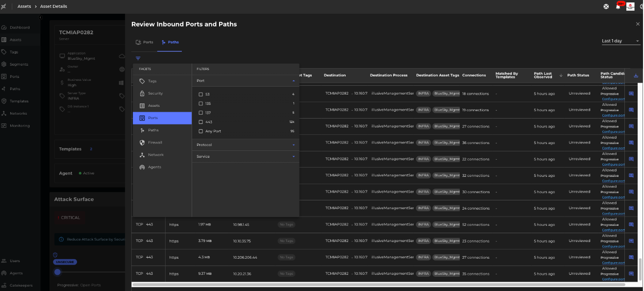644x291 pixels.
Task: Select the Firewall facet icon
Action: 142,143
